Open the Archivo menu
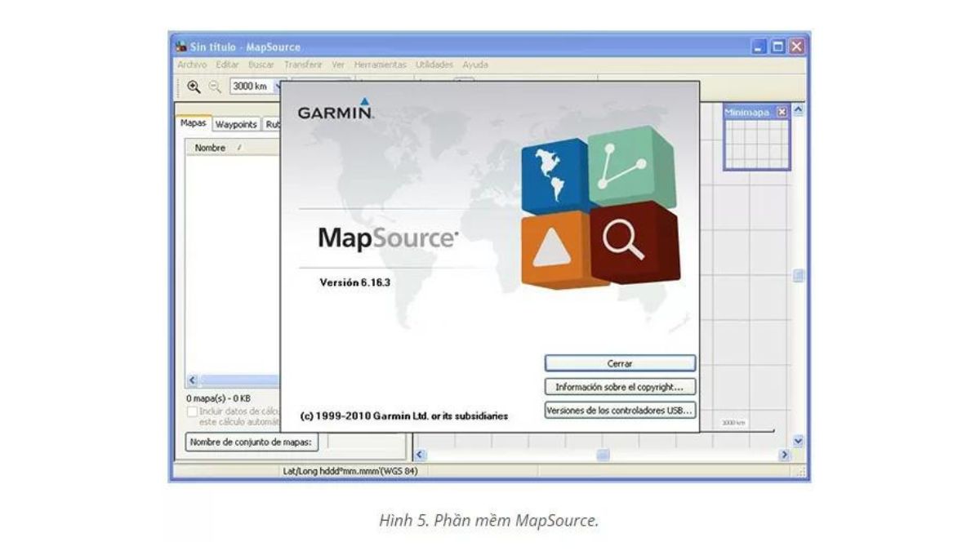The height and width of the screenshot is (551, 980). [x=192, y=64]
